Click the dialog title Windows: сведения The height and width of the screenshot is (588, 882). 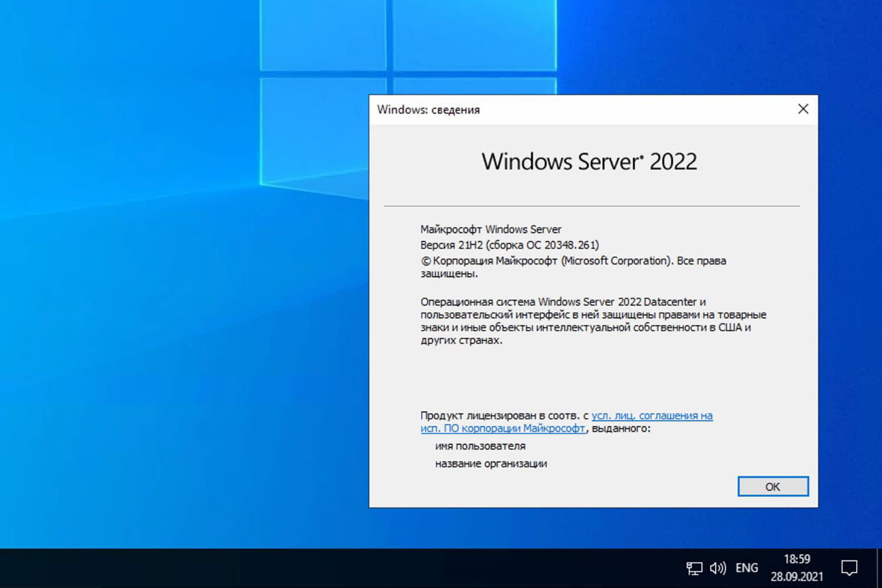point(429,109)
